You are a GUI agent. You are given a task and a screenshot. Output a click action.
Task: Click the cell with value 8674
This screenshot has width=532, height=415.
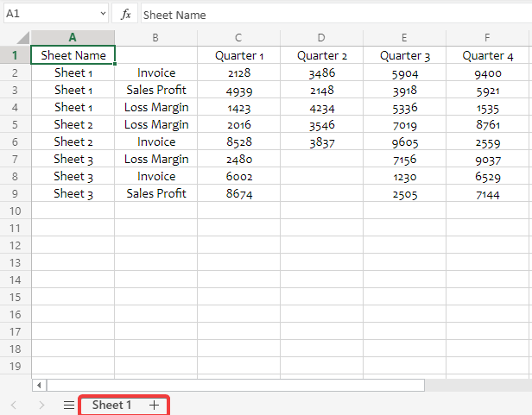coord(239,193)
